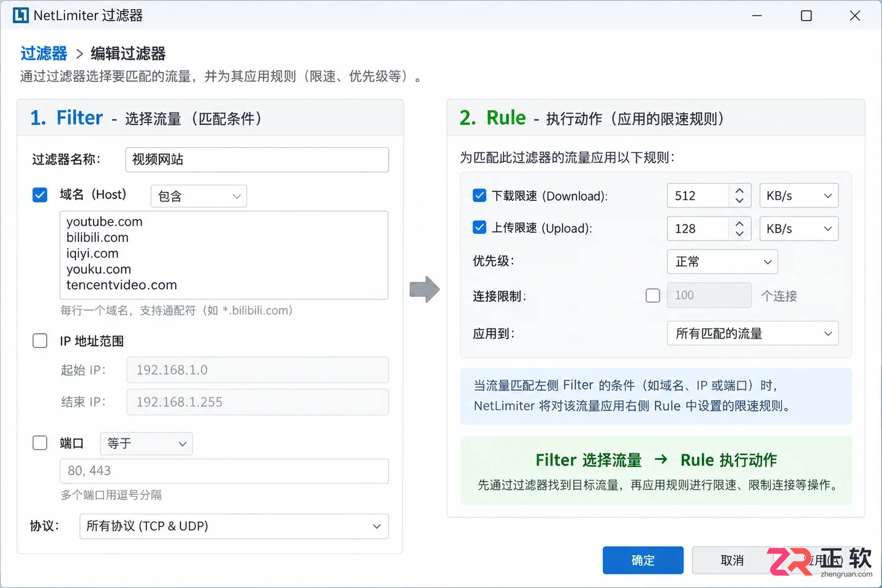Click the youku.com line in host list

pos(99,269)
